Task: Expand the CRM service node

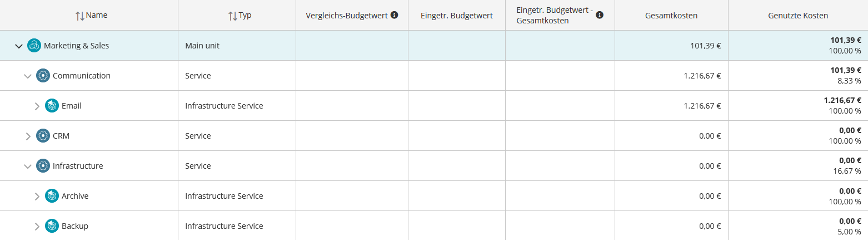Action: pos(28,136)
